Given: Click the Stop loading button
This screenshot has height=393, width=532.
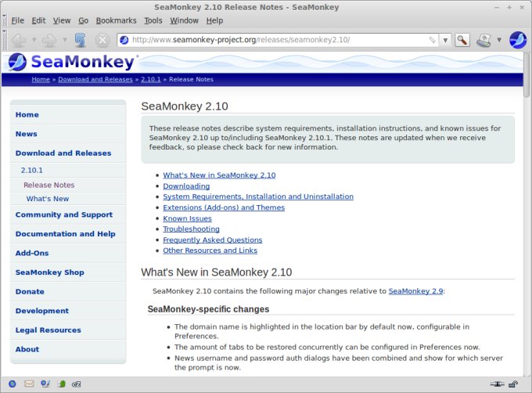Looking at the screenshot, I should (102, 40).
